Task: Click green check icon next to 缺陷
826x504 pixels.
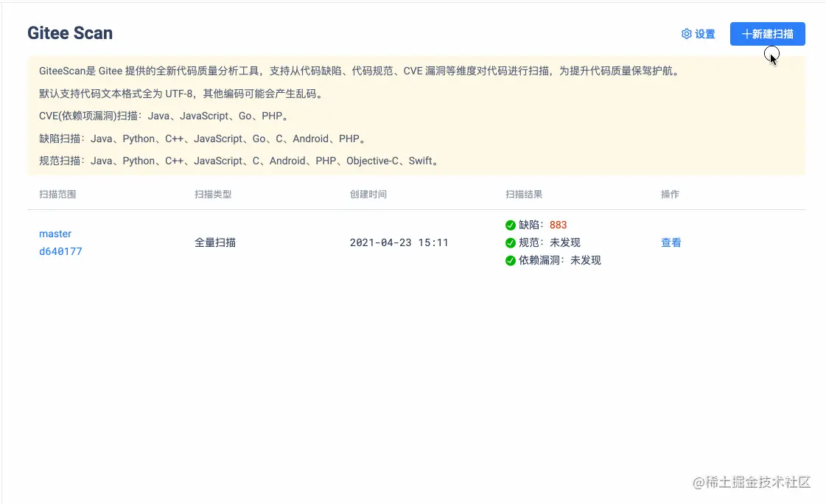Action: click(x=510, y=225)
